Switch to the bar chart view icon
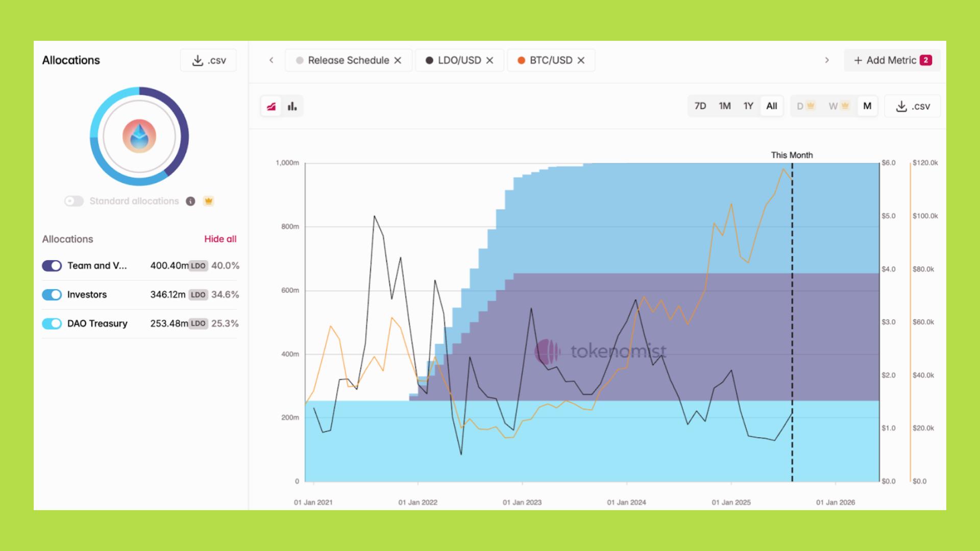Viewport: 980px width, 551px height. pyautogui.click(x=292, y=106)
